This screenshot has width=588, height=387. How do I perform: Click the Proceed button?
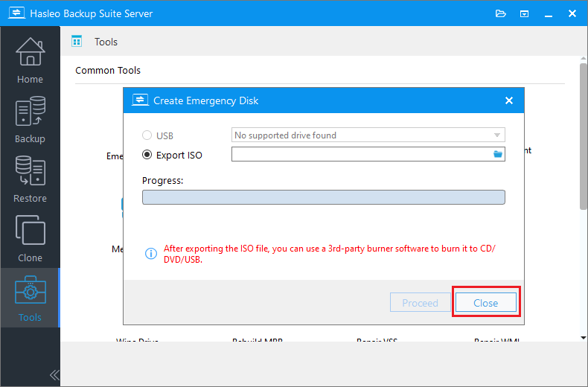pyautogui.click(x=420, y=303)
